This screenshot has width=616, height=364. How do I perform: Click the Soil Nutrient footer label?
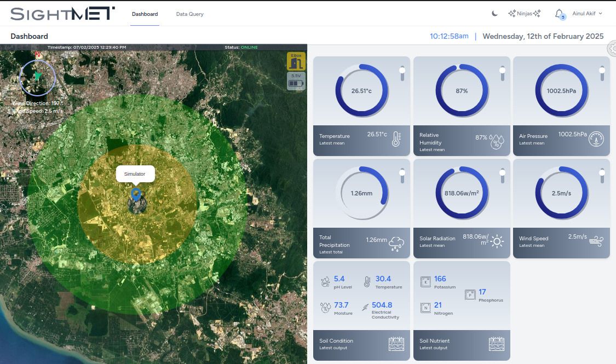pyautogui.click(x=435, y=341)
